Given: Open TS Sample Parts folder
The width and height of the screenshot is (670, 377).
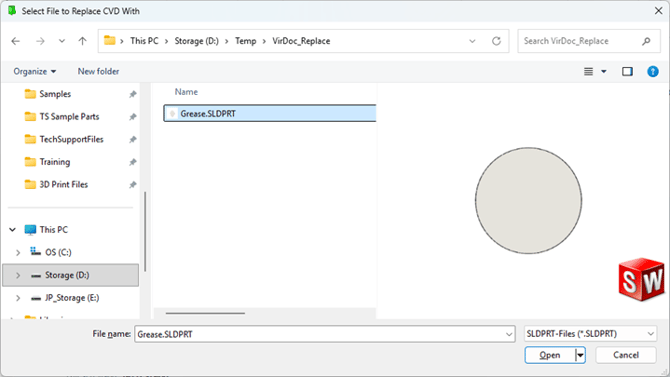Looking at the screenshot, I should [x=69, y=117].
